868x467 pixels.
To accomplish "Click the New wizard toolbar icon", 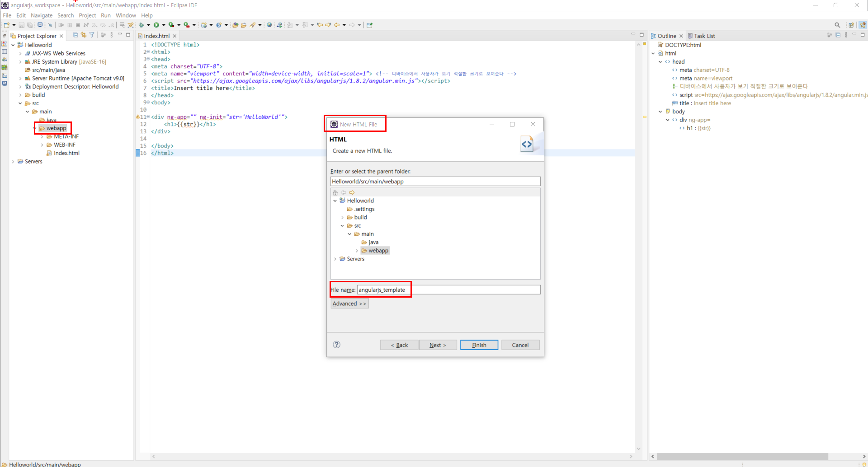I will pos(6,25).
